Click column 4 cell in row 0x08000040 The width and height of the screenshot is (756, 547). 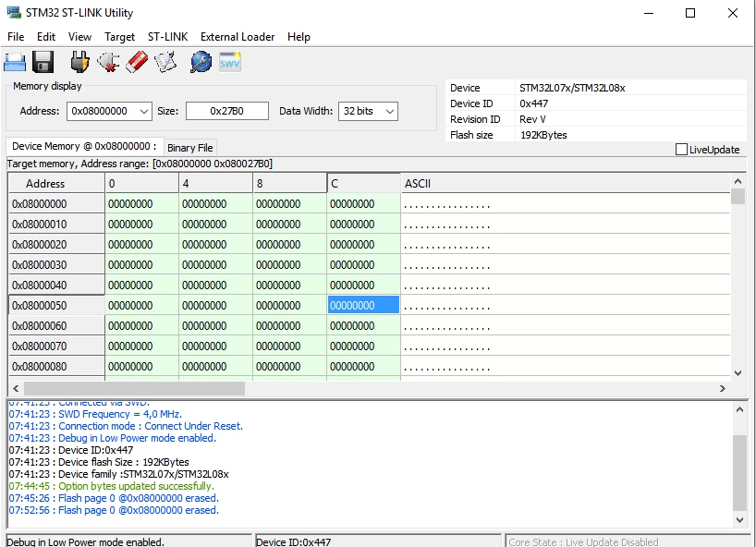click(x=215, y=285)
